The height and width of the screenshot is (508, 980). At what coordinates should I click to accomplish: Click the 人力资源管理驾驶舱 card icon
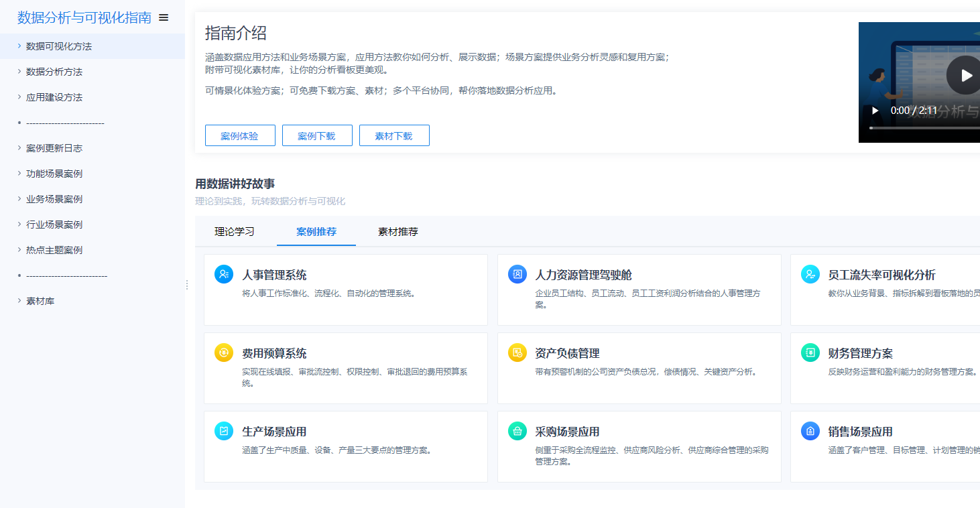[517, 274]
